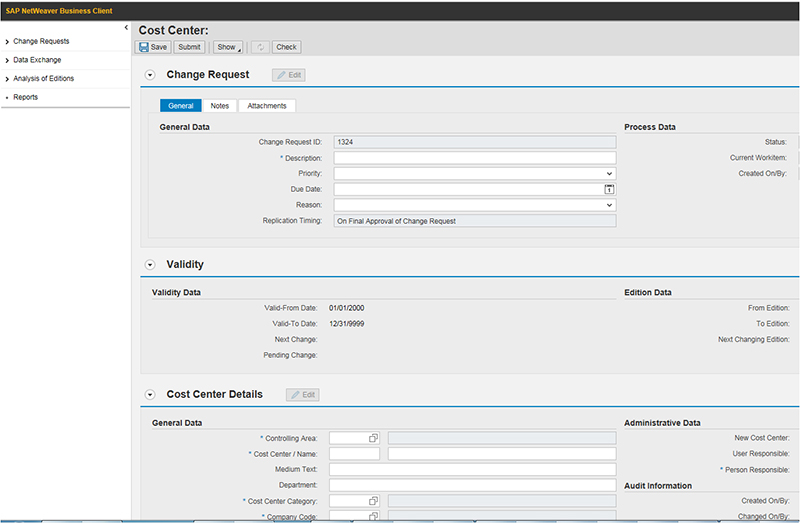Open the Priority dropdown
Image resolution: width=800 pixels, height=523 pixels.
click(x=609, y=173)
